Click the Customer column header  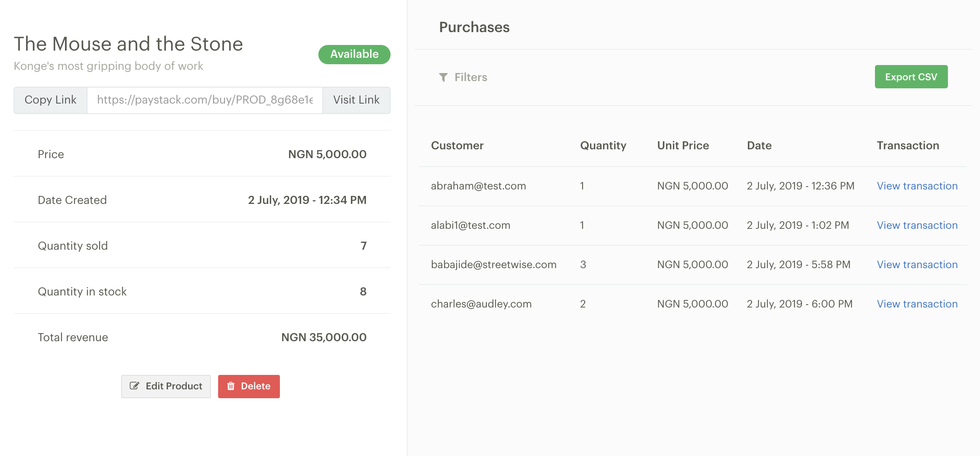click(x=457, y=145)
